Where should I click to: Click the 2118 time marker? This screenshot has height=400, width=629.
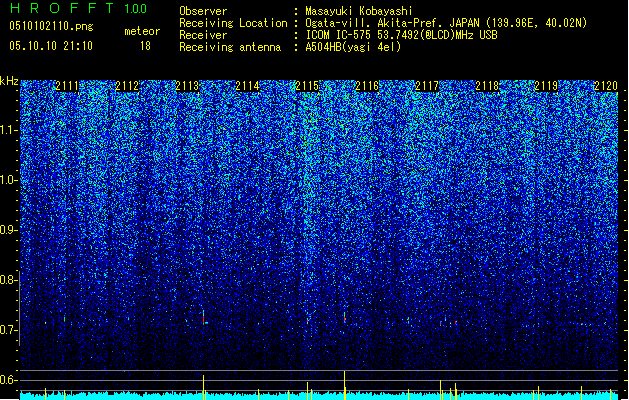[487, 86]
